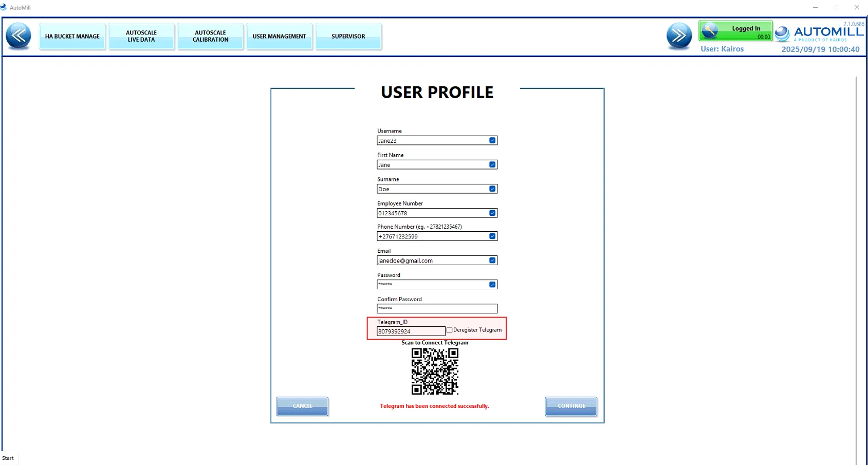The width and height of the screenshot is (868, 465).
Task: Click the 'User: Kairos' label
Action: point(722,49)
